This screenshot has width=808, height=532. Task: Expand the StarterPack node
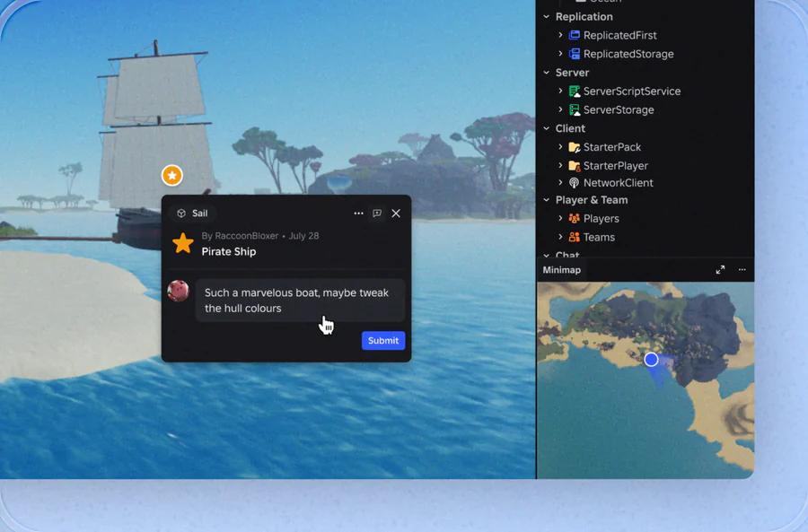[560, 147]
